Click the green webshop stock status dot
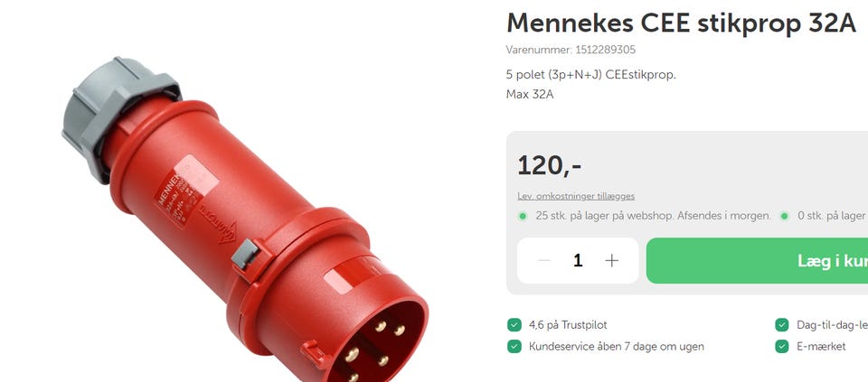The width and height of the screenshot is (868, 382). click(523, 216)
